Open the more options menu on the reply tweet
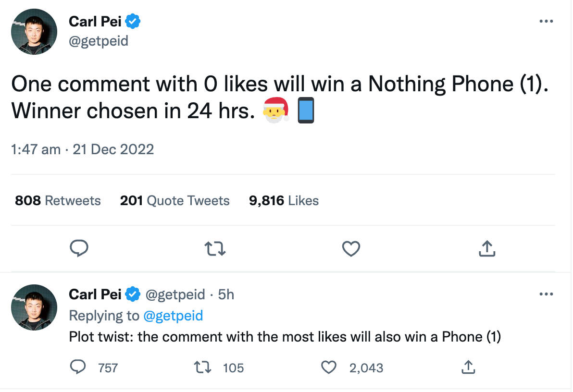This screenshot has width=573, height=392. (547, 294)
